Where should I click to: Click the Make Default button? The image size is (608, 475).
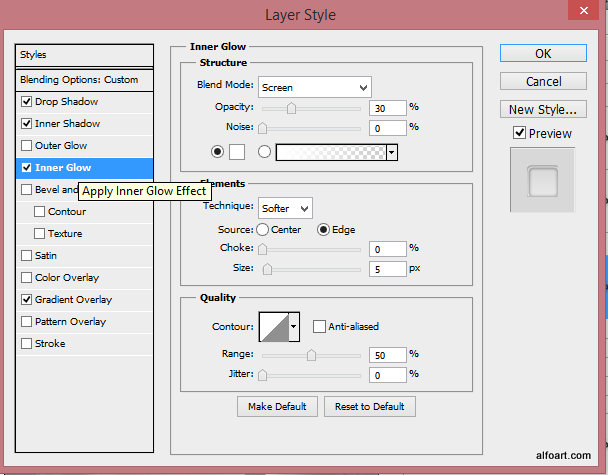click(x=278, y=406)
